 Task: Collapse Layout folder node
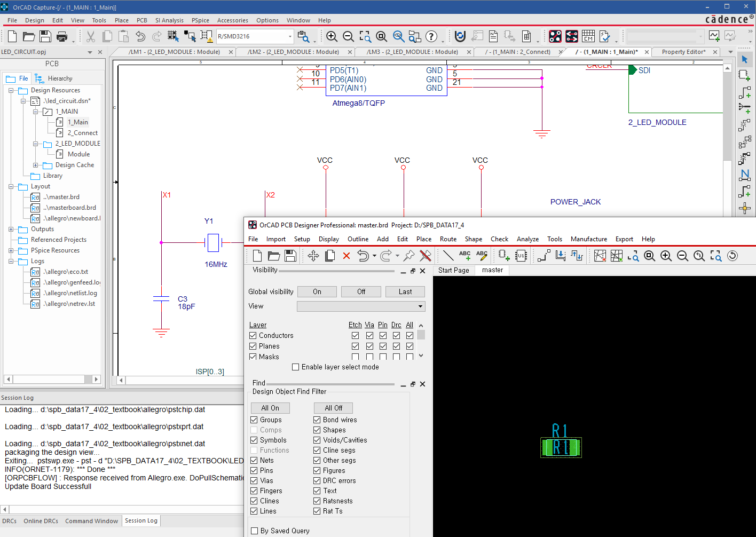11,186
